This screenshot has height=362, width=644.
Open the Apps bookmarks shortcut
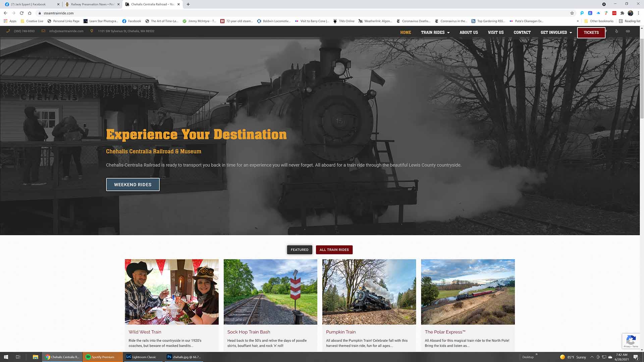pos(10,21)
